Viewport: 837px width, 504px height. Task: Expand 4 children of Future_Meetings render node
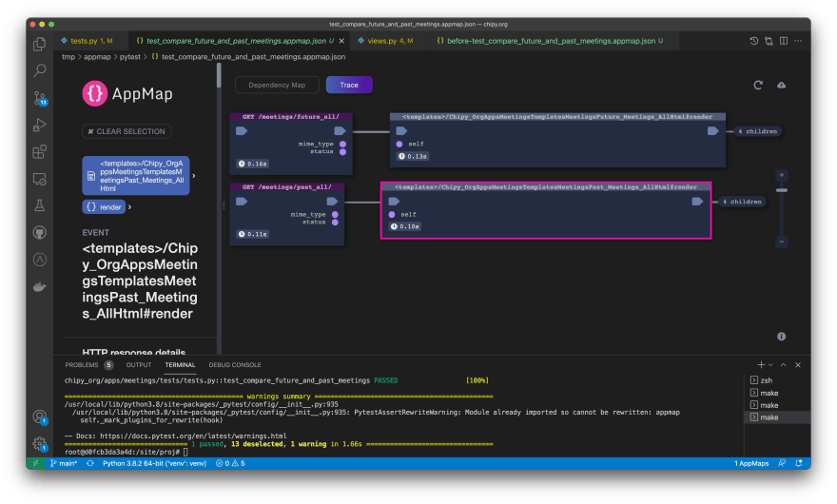pyautogui.click(x=757, y=131)
